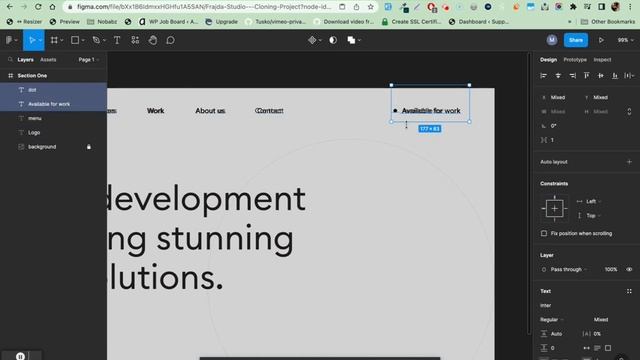Image resolution: width=640 pixels, height=360 pixels.
Task: Select the Move tool
Action: (x=32, y=40)
